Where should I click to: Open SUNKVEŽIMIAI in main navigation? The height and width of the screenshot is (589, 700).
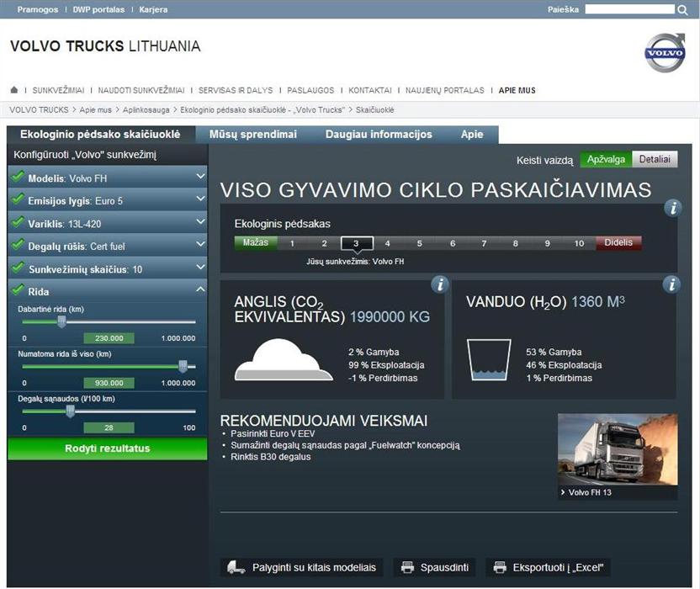tap(58, 90)
